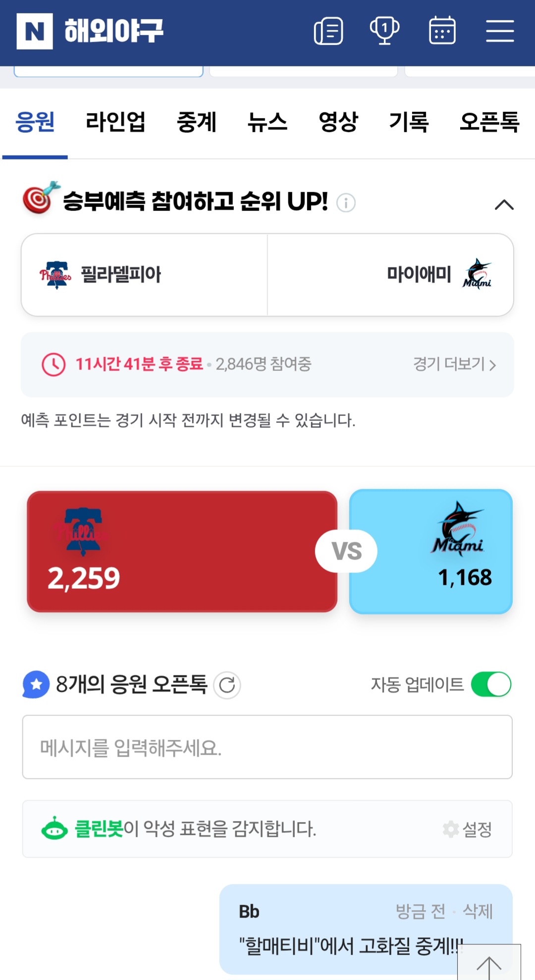Cheer for Phillies on the red card
The height and width of the screenshot is (980, 535).
coord(182,551)
